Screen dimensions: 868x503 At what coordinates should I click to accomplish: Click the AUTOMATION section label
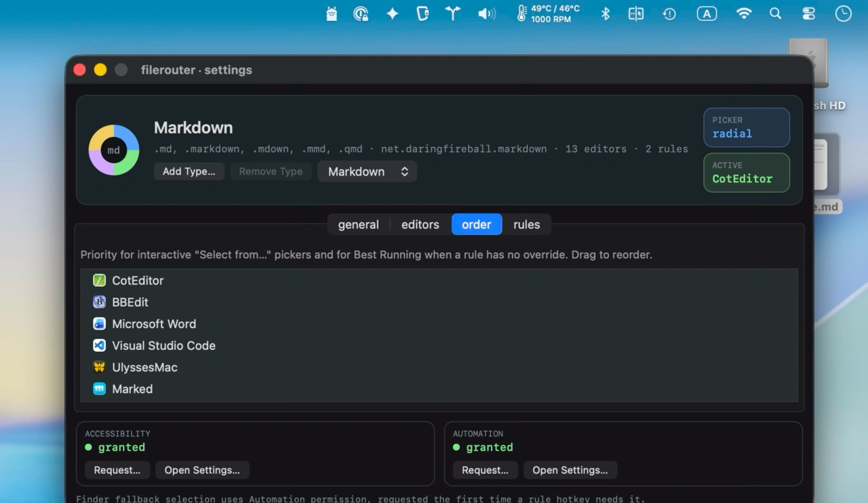478,434
